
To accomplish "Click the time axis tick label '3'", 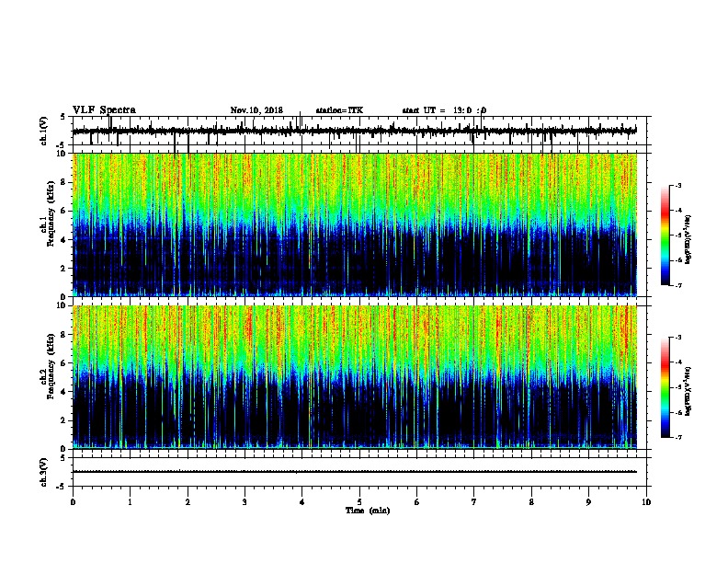I will click(x=245, y=502).
